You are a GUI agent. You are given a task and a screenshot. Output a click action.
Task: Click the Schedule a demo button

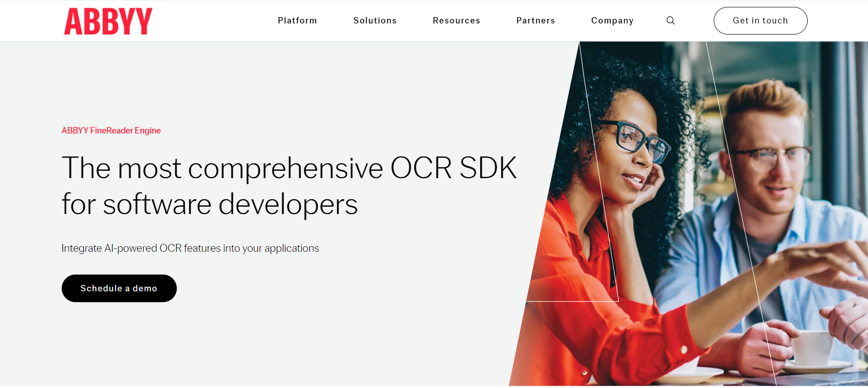pos(119,289)
